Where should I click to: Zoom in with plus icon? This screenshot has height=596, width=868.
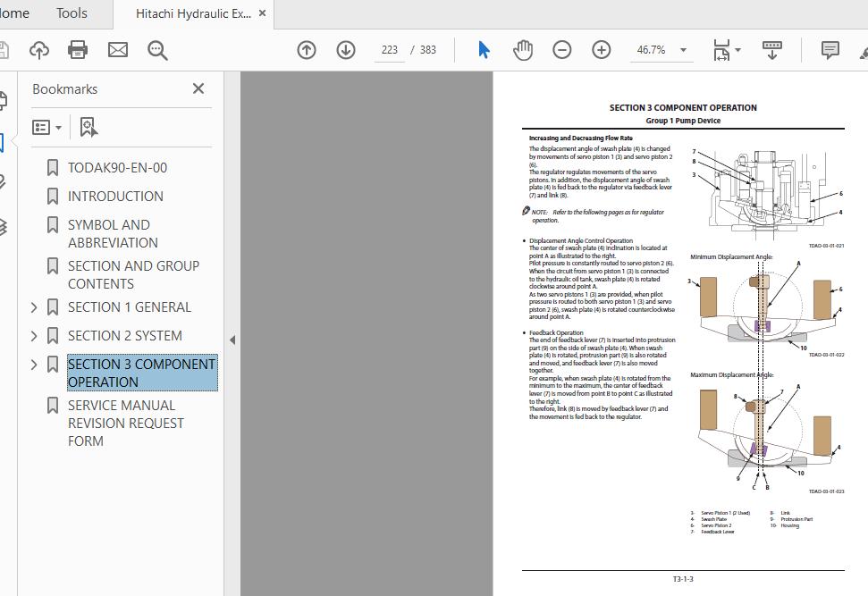click(x=602, y=50)
